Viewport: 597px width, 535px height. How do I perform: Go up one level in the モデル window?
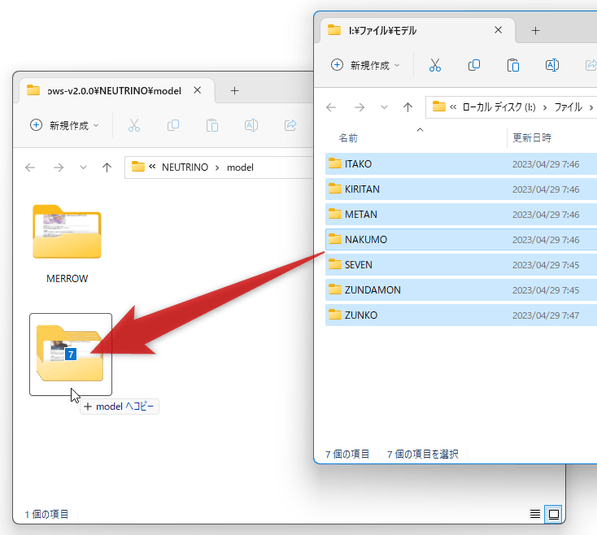tap(408, 107)
